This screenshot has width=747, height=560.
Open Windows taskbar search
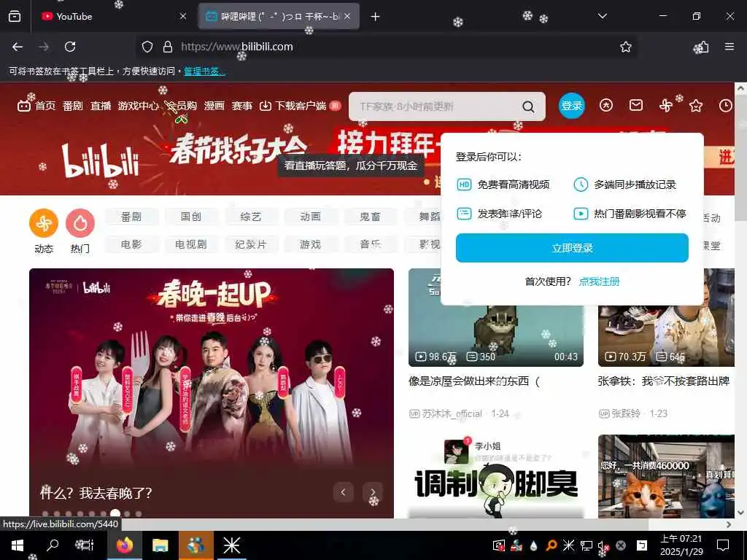click(x=53, y=545)
